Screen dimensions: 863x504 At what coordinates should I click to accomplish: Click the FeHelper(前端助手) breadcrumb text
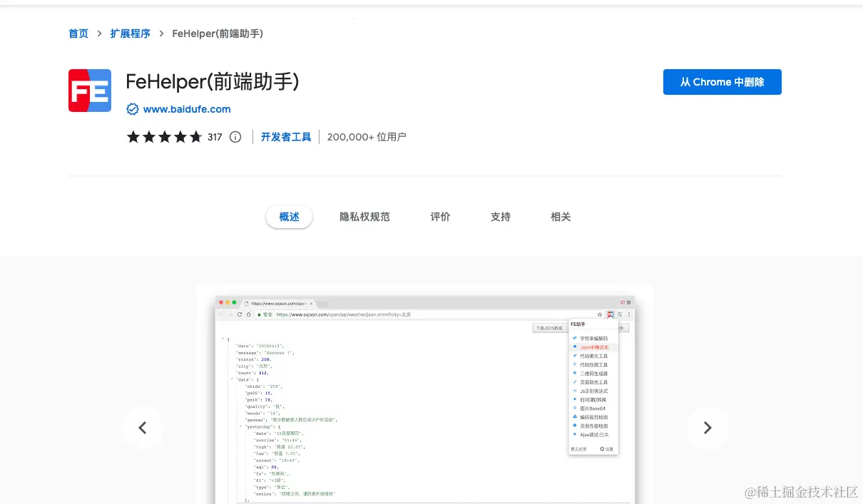[x=218, y=34]
